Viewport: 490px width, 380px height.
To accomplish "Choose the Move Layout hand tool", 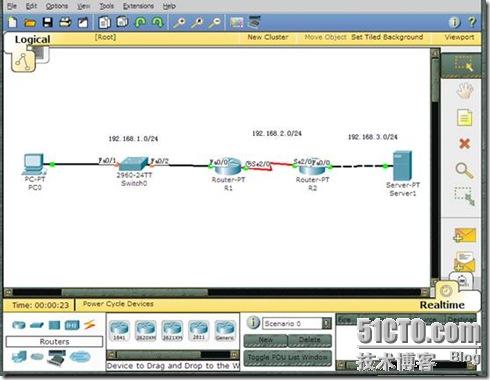I will pos(464,90).
